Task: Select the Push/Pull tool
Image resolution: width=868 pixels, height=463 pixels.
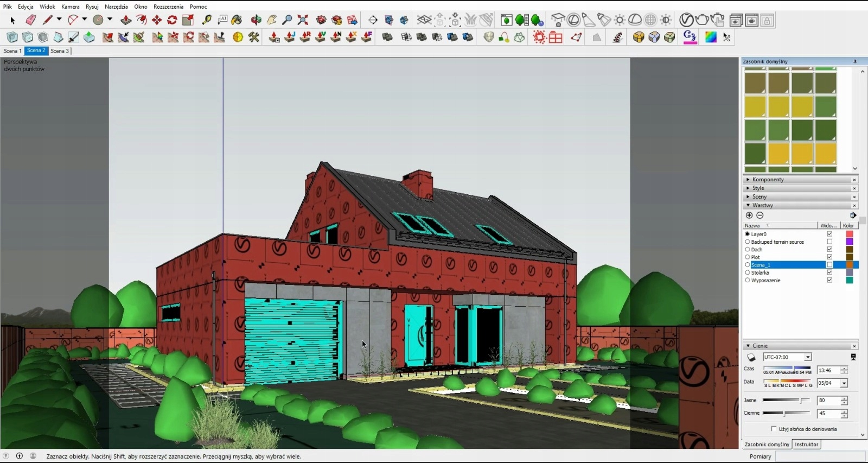Action: [x=126, y=20]
